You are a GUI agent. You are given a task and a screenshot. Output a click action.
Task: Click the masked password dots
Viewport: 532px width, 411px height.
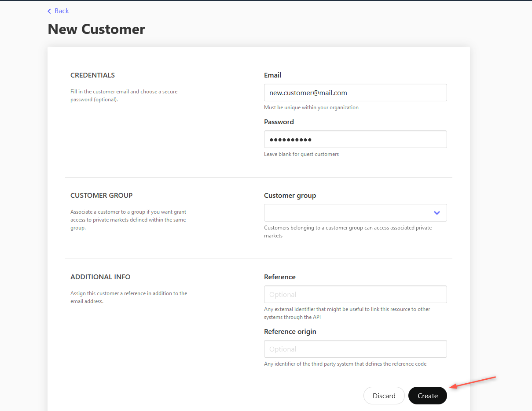289,139
